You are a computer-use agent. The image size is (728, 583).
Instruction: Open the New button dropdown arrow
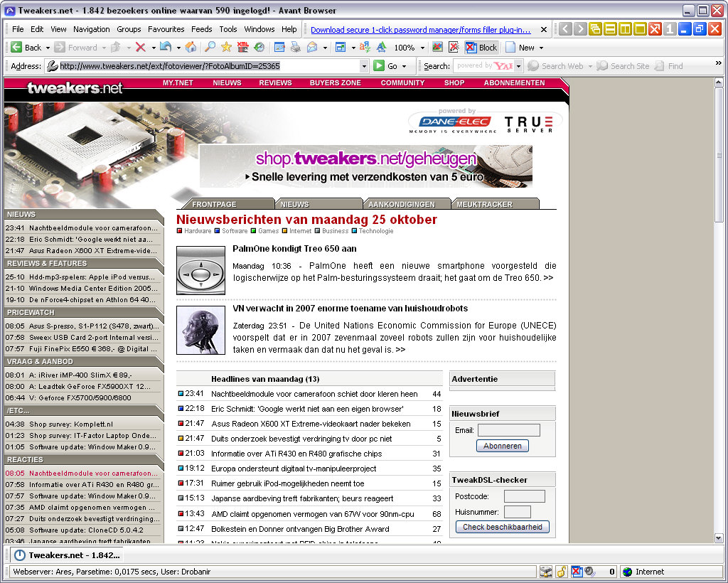pos(541,48)
